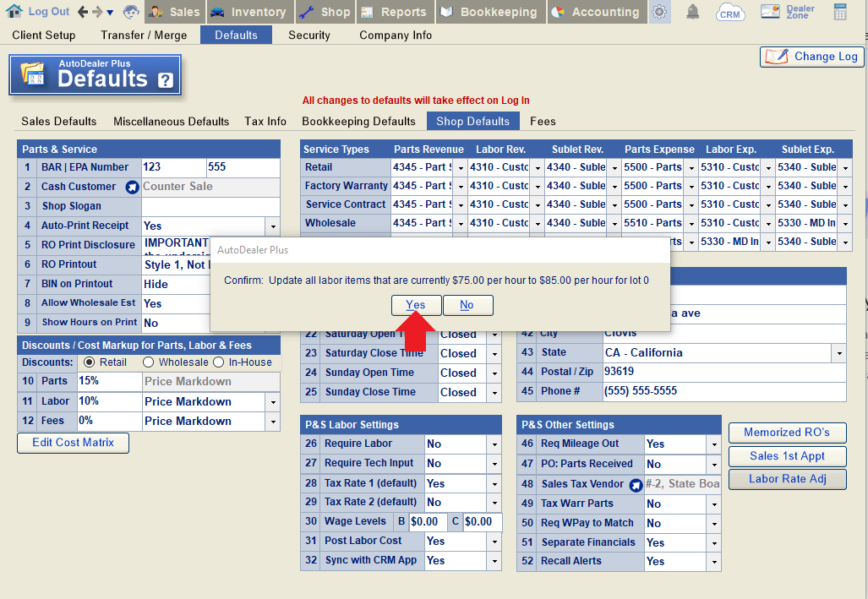The height and width of the screenshot is (599, 868).
Task: Expand the Fees Price Markdown dropdown
Action: tap(273, 422)
